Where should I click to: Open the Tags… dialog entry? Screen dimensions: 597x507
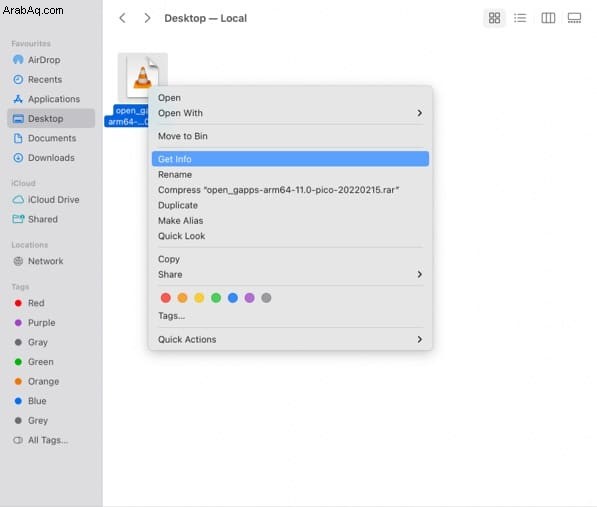pos(290,316)
